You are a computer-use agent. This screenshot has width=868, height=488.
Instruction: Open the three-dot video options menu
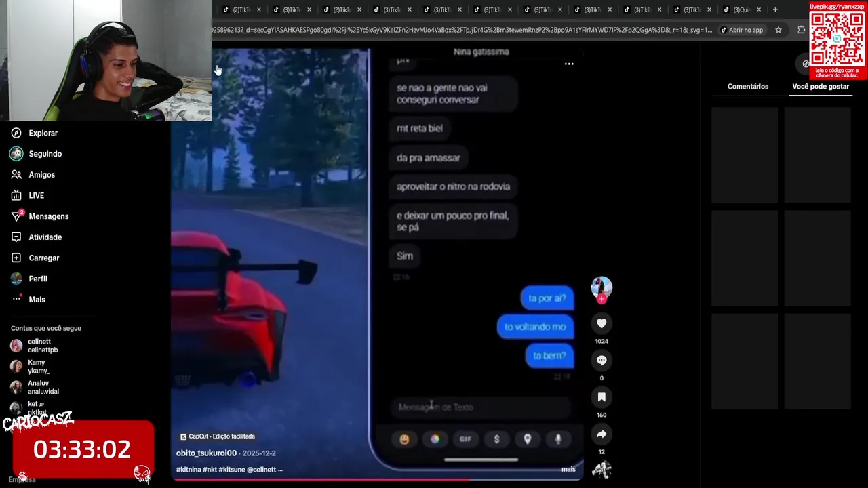(x=569, y=64)
